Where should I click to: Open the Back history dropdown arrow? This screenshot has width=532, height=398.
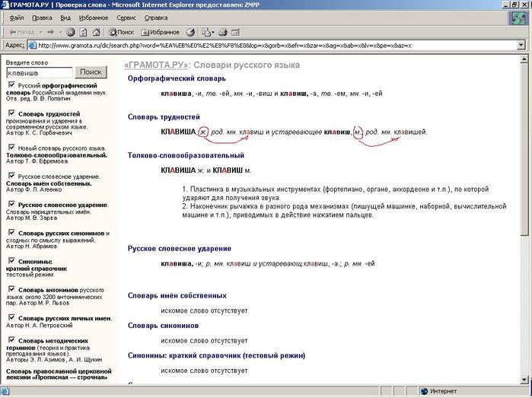[x=40, y=32]
